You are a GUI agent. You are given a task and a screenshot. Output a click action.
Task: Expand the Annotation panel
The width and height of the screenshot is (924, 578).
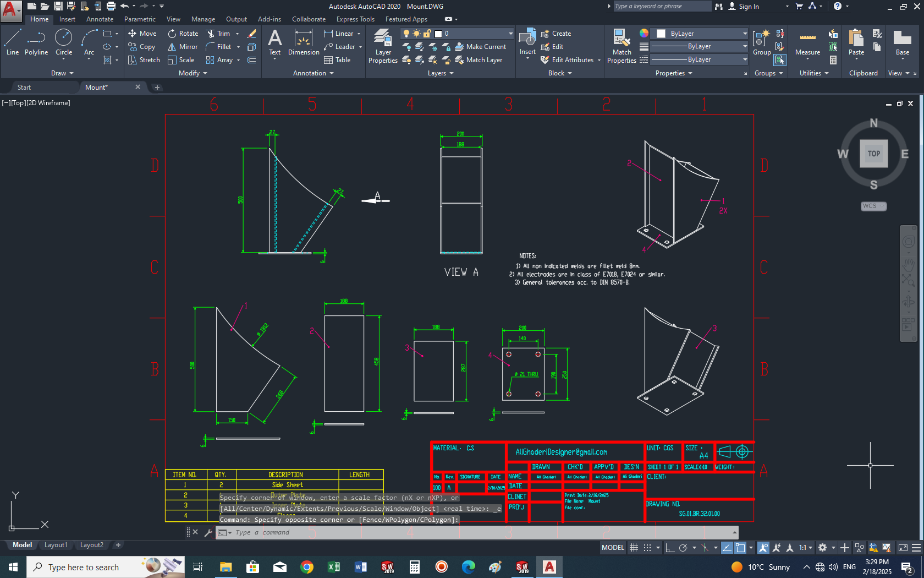[313, 73]
